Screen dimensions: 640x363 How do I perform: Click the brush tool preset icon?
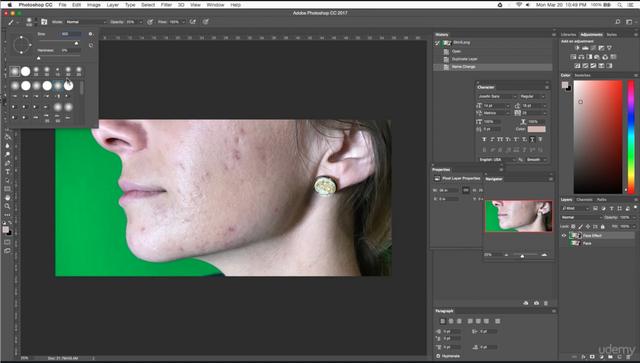[11, 22]
